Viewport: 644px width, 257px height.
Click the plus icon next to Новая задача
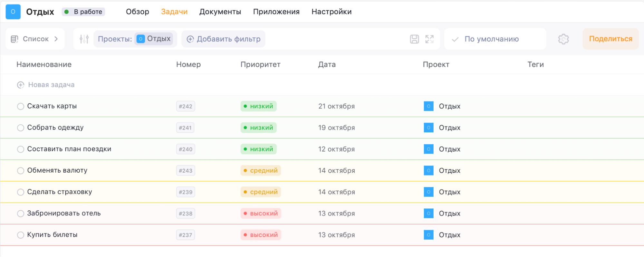pos(21,85)
